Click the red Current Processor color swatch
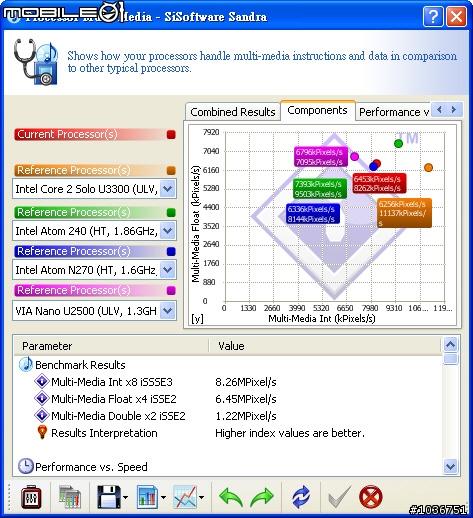 tap(171, 135)
